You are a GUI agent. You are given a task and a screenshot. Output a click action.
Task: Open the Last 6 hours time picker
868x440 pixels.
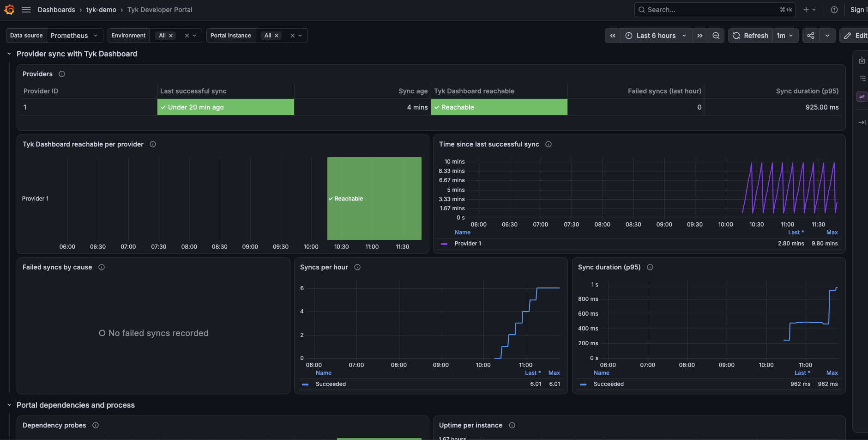pos(656,36)
